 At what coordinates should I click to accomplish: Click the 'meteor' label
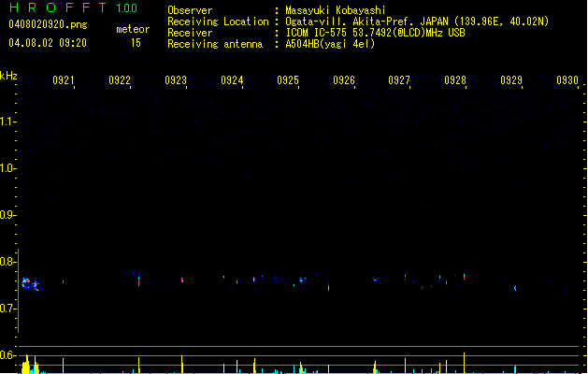[133, 29]
